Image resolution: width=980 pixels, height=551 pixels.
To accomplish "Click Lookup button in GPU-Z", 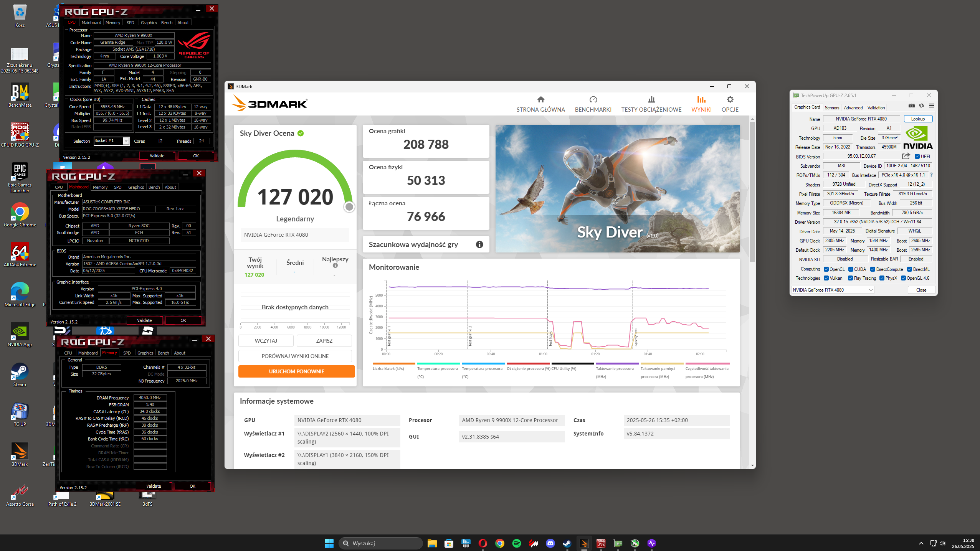I will [918, 119].
